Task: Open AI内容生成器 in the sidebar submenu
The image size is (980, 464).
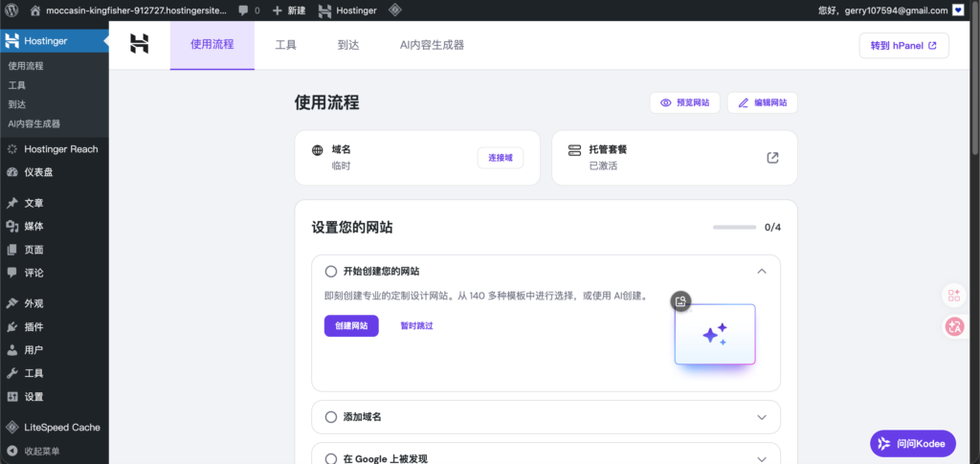Action: pyautogui.click(x=34, y=123)
